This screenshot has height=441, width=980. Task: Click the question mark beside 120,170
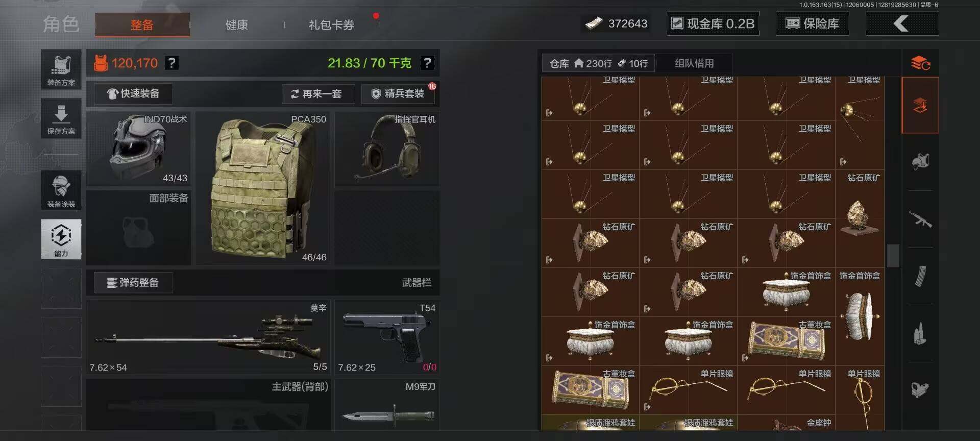coord(172,63)
